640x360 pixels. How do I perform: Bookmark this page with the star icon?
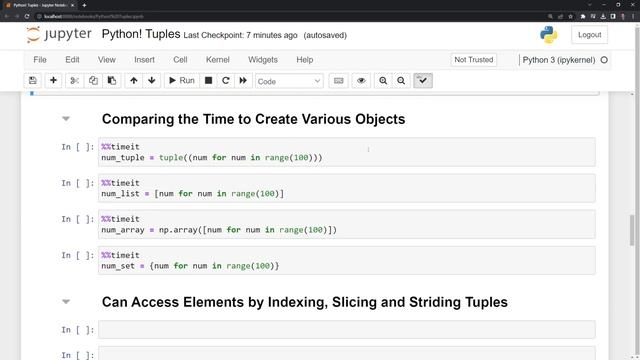(571, 16)
